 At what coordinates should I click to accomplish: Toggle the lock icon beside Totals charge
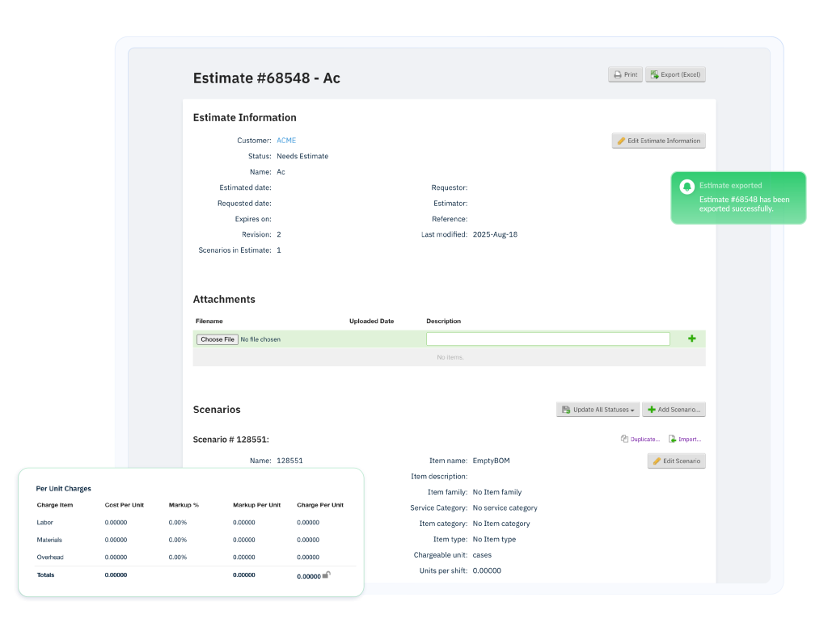pos(327,575)
